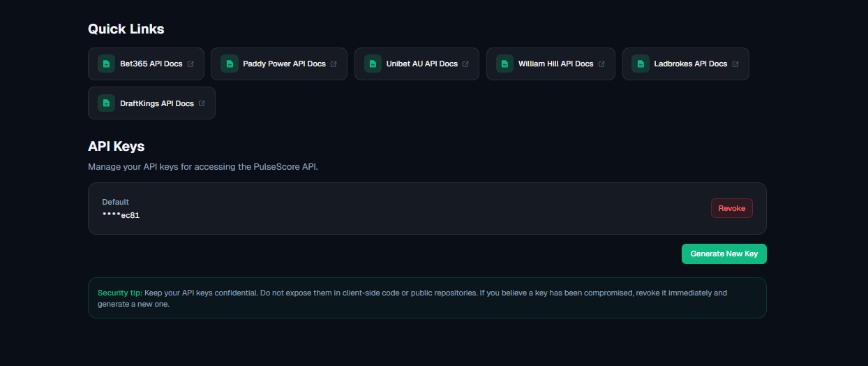Screen dimensions: 868x366
Task: Click the Quick Links heading
Action: tap(126, 29)
